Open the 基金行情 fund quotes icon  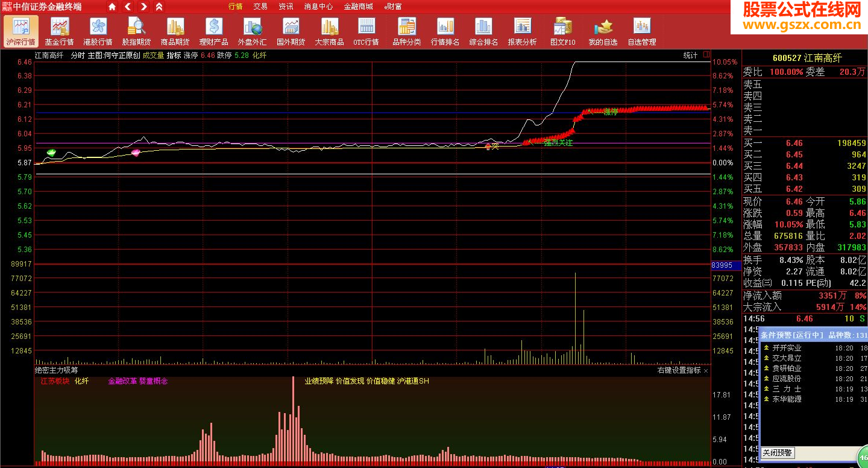click(x=59, y=31)
